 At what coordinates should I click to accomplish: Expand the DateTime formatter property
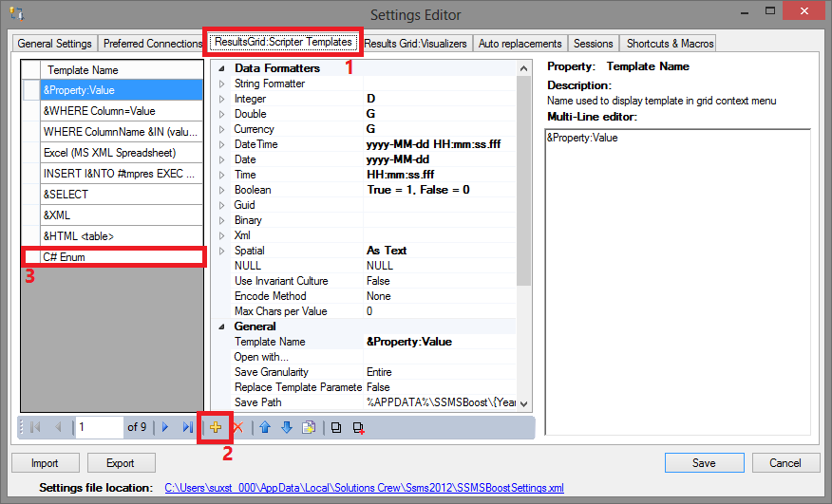click(x=223, y=144)
